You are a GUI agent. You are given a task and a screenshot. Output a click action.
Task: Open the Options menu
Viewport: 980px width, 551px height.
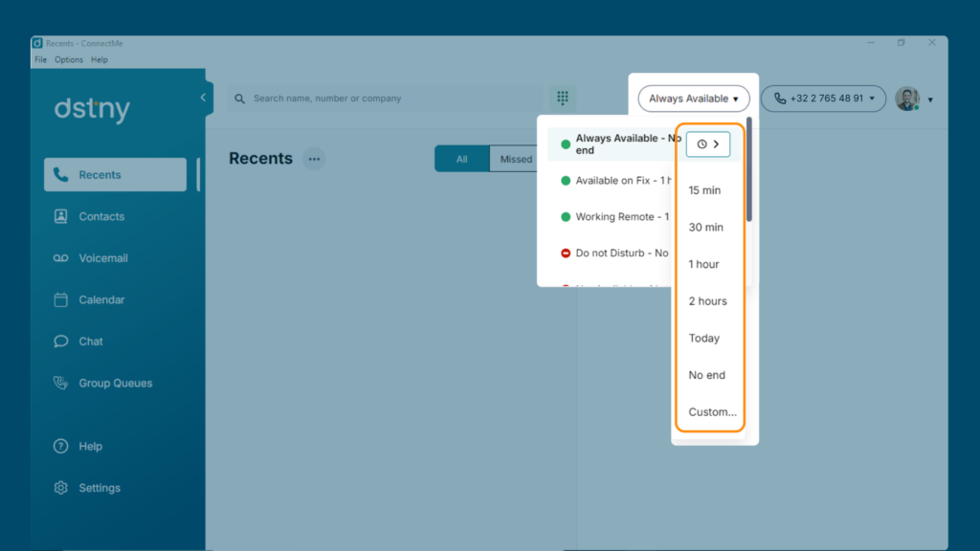pyautogui.click(x=69, y=60)
